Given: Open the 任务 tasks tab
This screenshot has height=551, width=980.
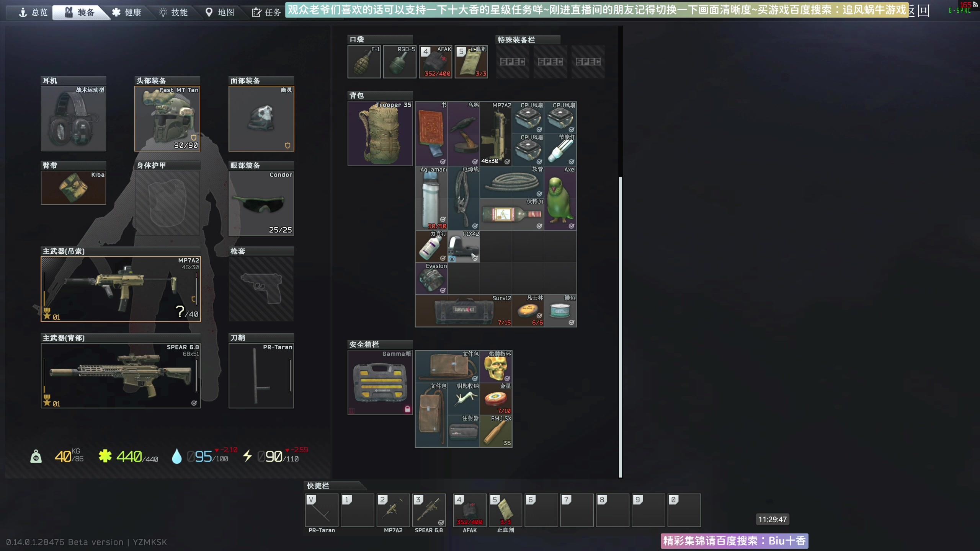Looking at the screenshot, I should 266,12.
